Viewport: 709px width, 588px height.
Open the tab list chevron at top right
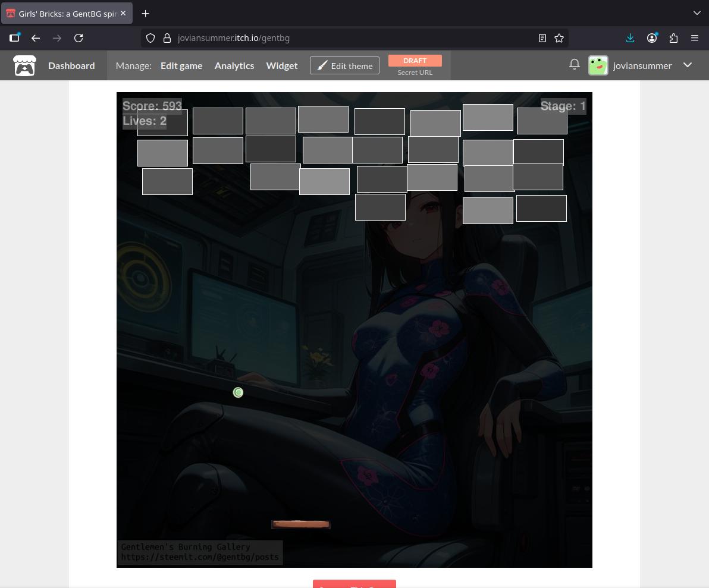pyautogui.click(x=697, y=13)
